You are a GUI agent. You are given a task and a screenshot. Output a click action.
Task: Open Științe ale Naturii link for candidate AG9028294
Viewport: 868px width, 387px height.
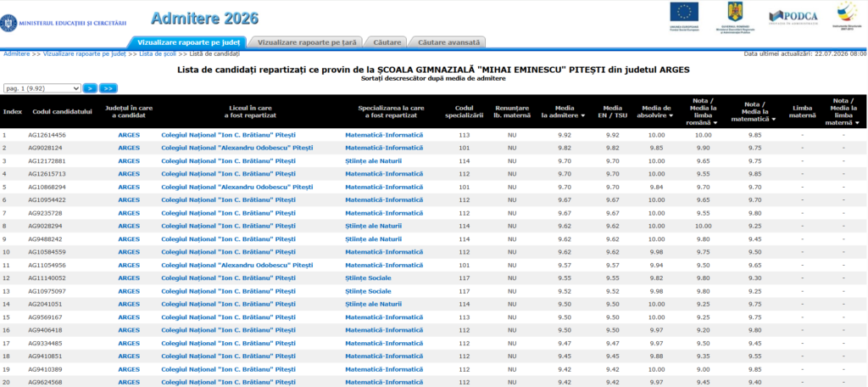click(373, 226)
